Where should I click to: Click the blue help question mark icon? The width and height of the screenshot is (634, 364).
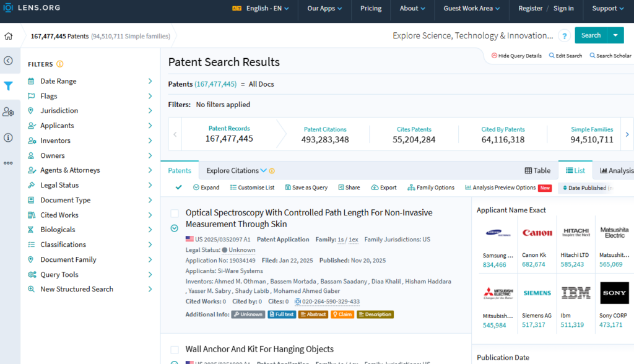point(564,36)
